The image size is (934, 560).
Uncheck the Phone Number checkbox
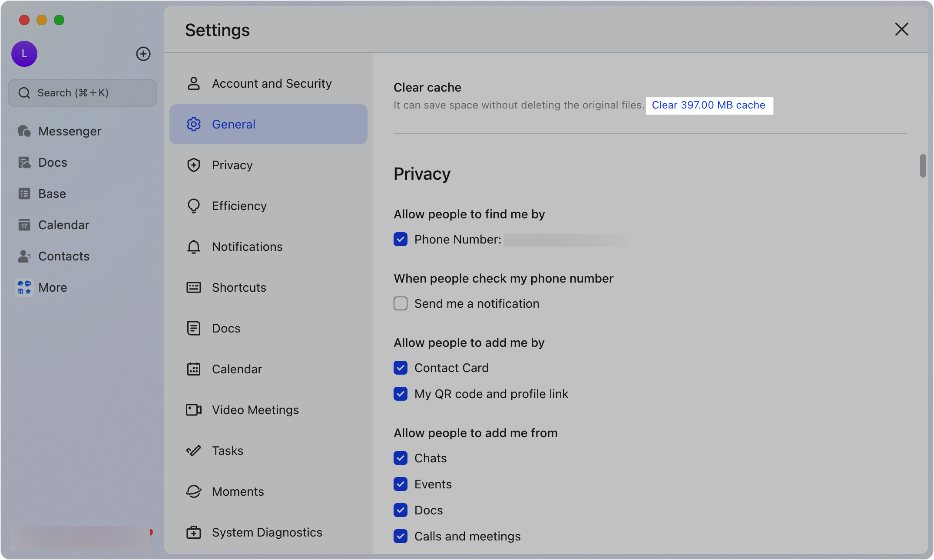pos(401,239)
